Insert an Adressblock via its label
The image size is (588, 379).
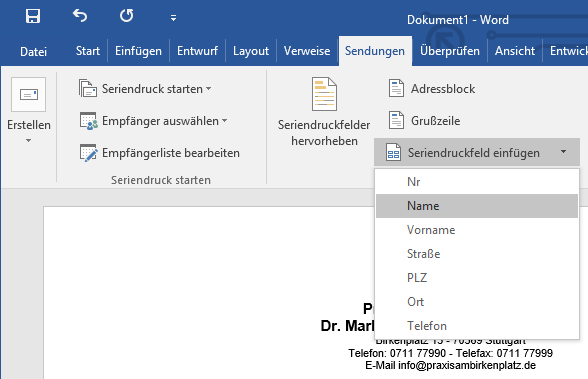click(x=443, y=89)
